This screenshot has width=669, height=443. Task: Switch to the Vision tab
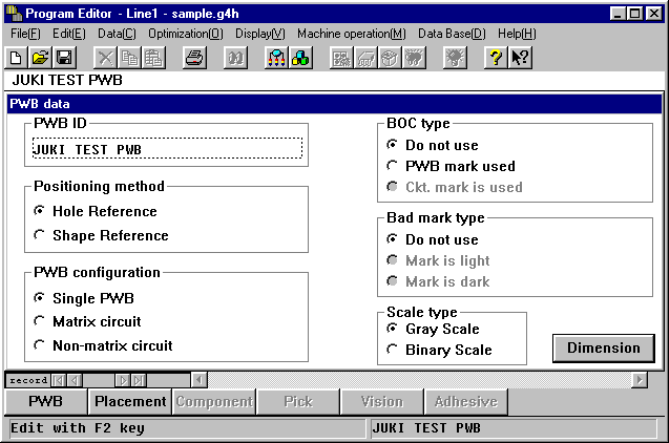tap(382, 401)
